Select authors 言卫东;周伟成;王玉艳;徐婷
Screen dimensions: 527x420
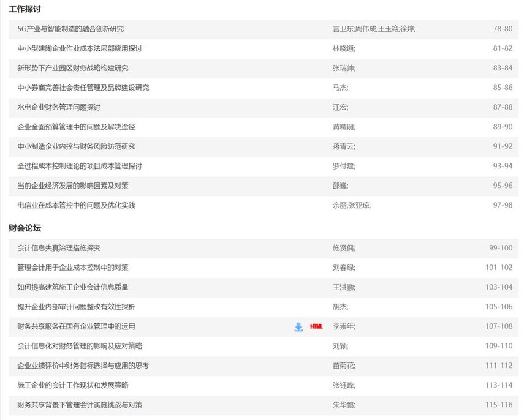coord(374,29)
